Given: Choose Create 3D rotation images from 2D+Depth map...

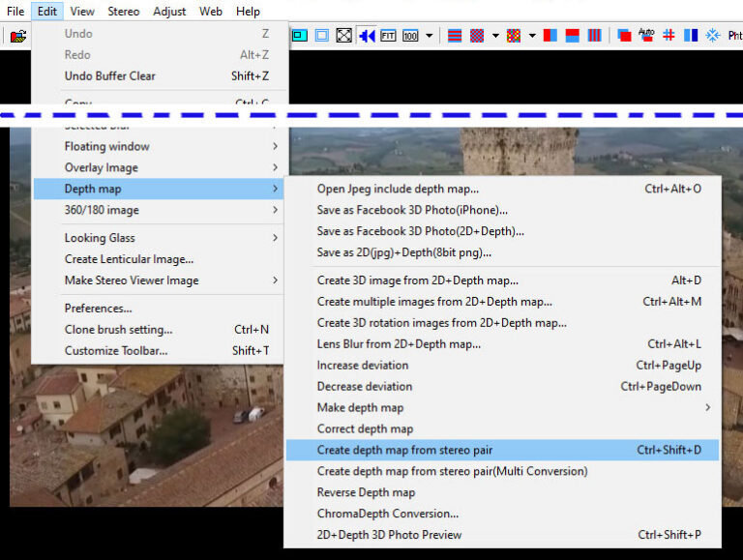Looking at the screenshot, I should (502, 323).
